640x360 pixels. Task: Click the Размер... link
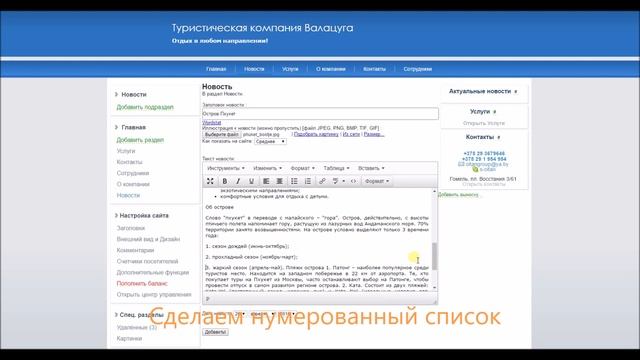coord(374,134)
